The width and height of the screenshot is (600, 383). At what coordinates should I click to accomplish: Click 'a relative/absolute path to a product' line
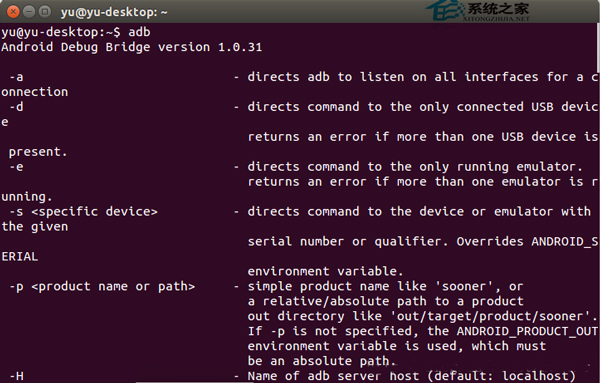[x=385, y=301]
